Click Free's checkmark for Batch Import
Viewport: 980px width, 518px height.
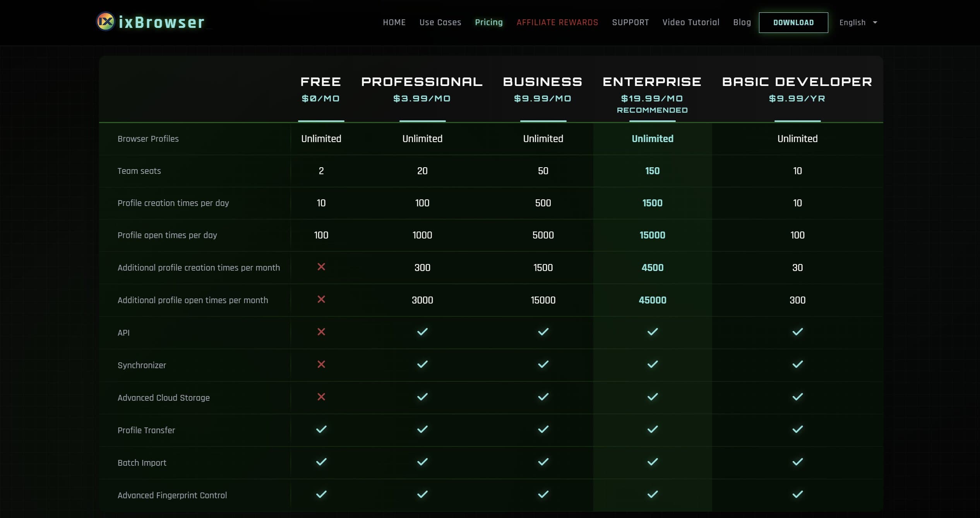pyautogui.click(x=321, y=462)
